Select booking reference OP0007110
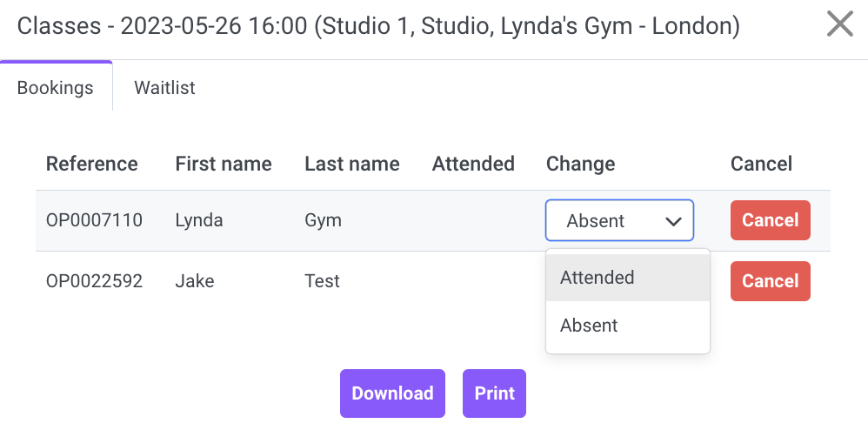 tap(94, 220)
